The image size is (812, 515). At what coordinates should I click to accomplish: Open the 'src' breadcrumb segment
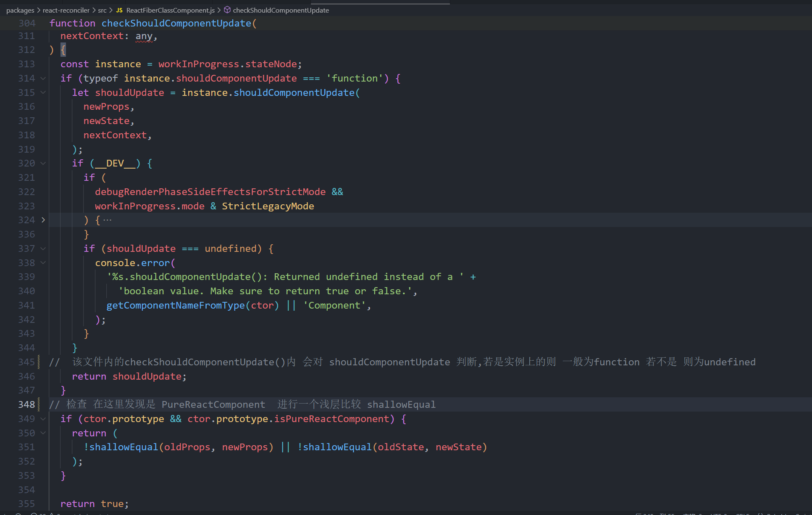pos(102,10)
